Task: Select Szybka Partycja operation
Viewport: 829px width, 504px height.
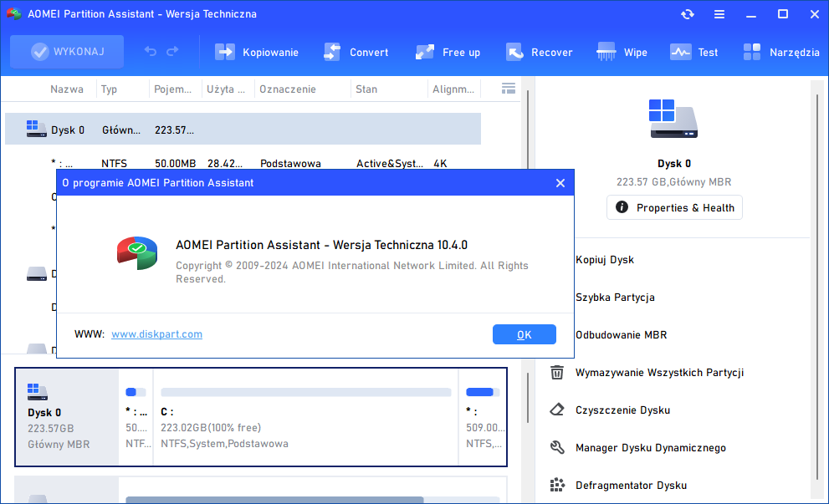Action: tap(615, 297)
